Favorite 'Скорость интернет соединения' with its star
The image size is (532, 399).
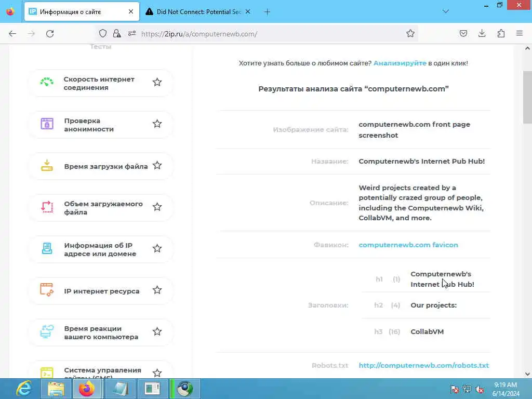point(157,82)
